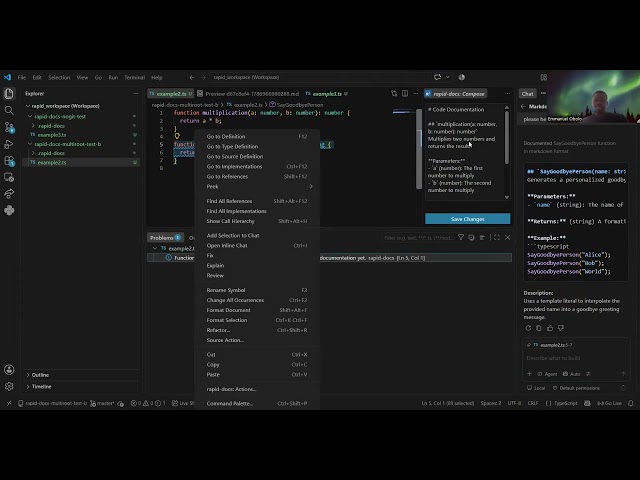Open the Manage gear icon
Screen dimensions: 640x480
coord(9,386)
